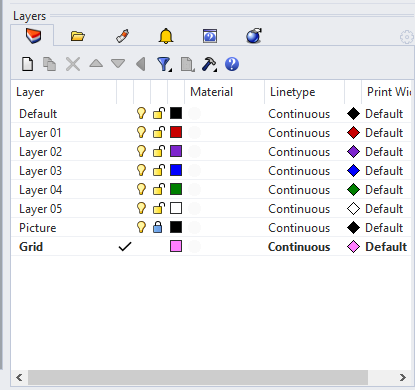Screen dimensions: 415x390
Task: Set Layer 03 material circle
Action: pos(194,170)
